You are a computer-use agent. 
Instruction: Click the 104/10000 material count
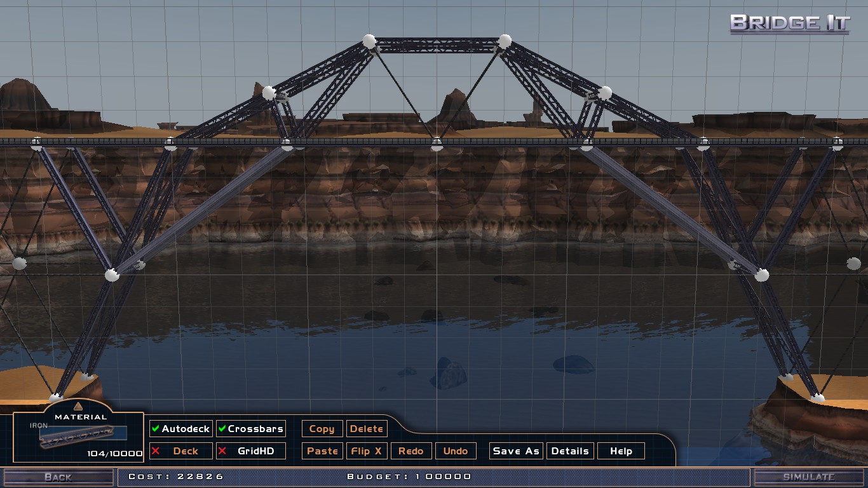pyautogui.click(x=115, y=454)
